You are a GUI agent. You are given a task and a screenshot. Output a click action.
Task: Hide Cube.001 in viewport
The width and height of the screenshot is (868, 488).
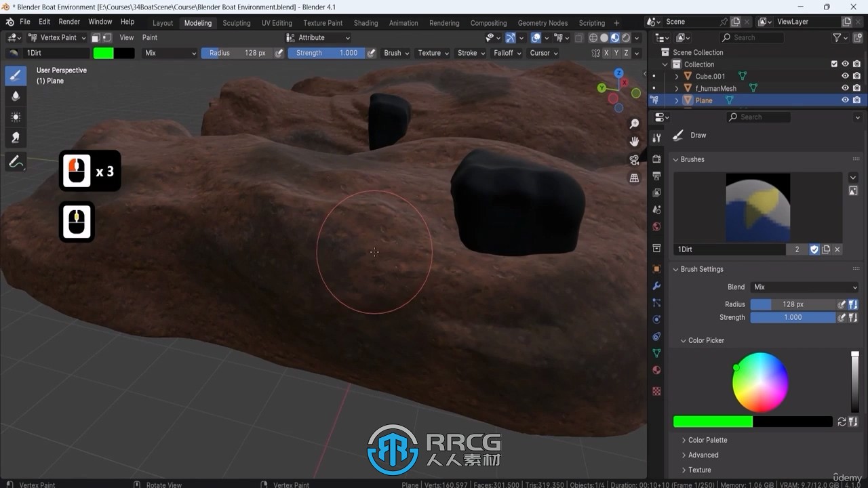point(845,76)
